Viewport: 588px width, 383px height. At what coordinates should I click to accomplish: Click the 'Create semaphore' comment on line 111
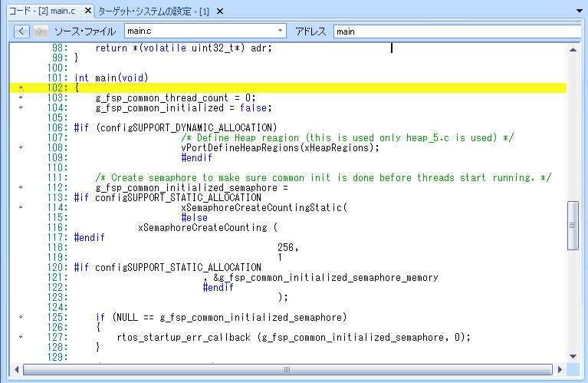[324, 177]
